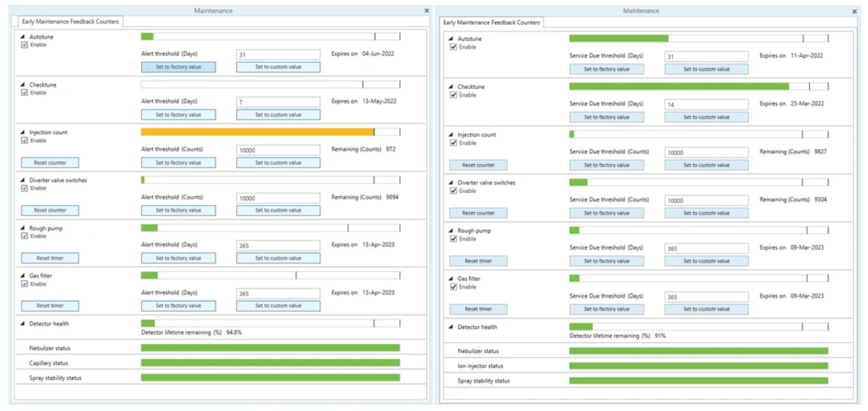Collapse Rough pump section in right window
Image resolution: width=868 pixels, height=411 pixels.
click(x=450, y=230)
